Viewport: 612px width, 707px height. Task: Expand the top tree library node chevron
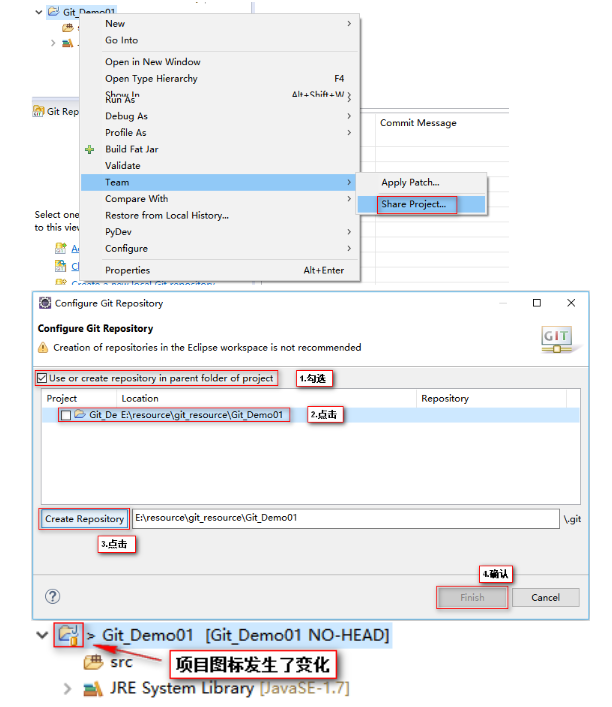click(x=53, y=43)
